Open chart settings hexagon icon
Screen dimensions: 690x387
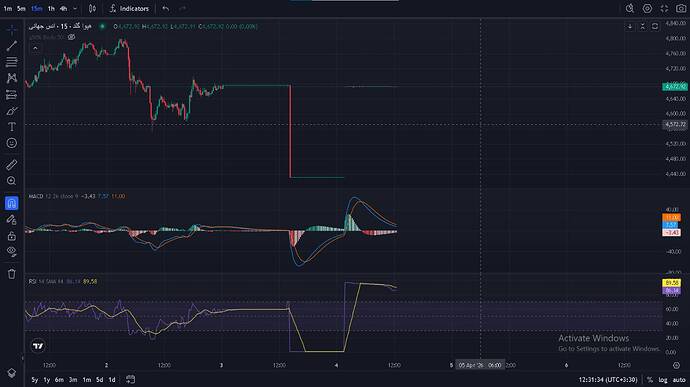point(647,8)
